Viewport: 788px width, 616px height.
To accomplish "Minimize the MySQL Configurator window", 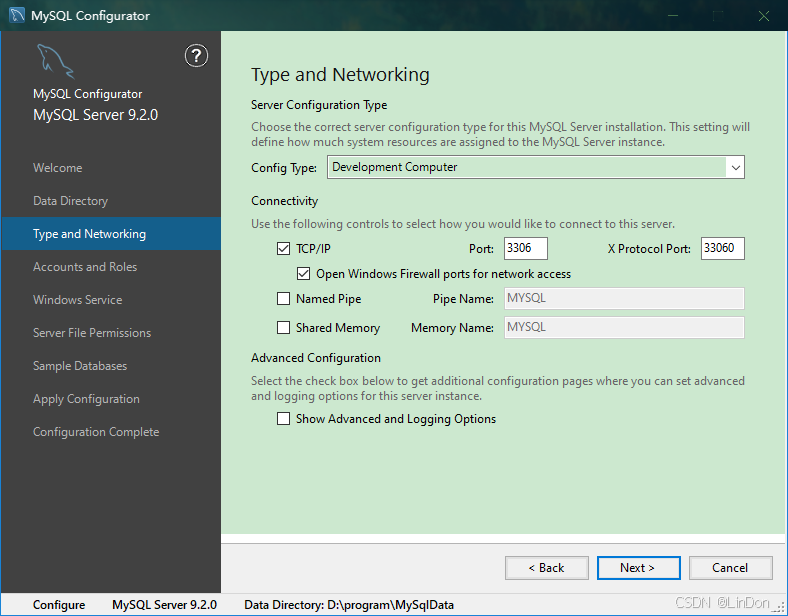I will (673, 16).
